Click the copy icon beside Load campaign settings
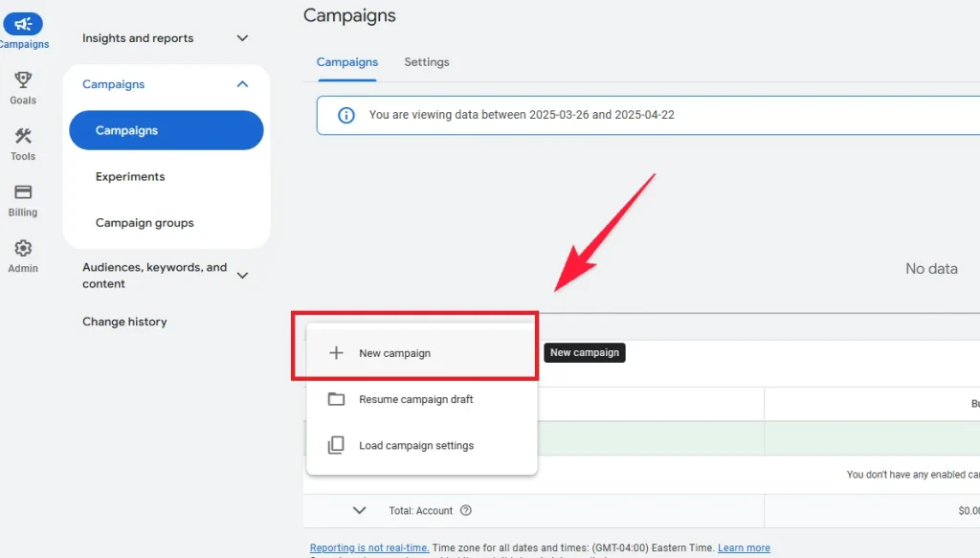The height and width of the screenshot is (558, 980). (336, 444)
